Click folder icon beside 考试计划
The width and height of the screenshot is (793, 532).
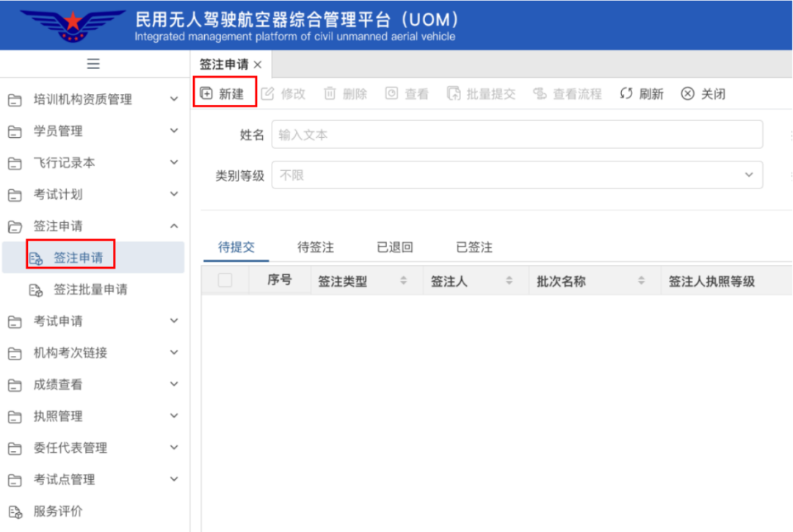[15, 195]
